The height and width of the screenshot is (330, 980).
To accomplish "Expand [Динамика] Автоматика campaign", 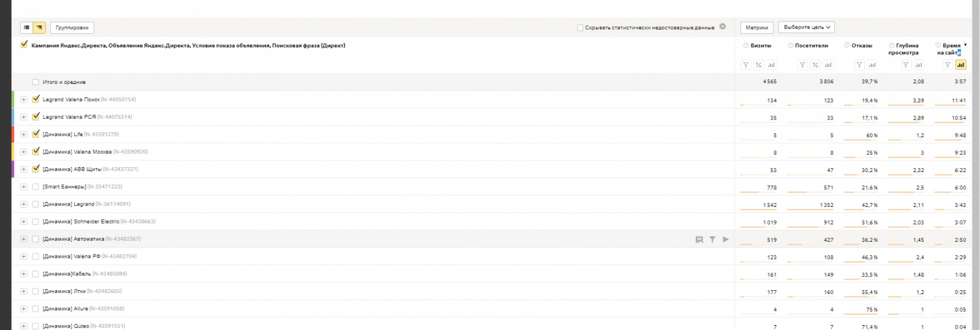I will (x=23, y=239).
